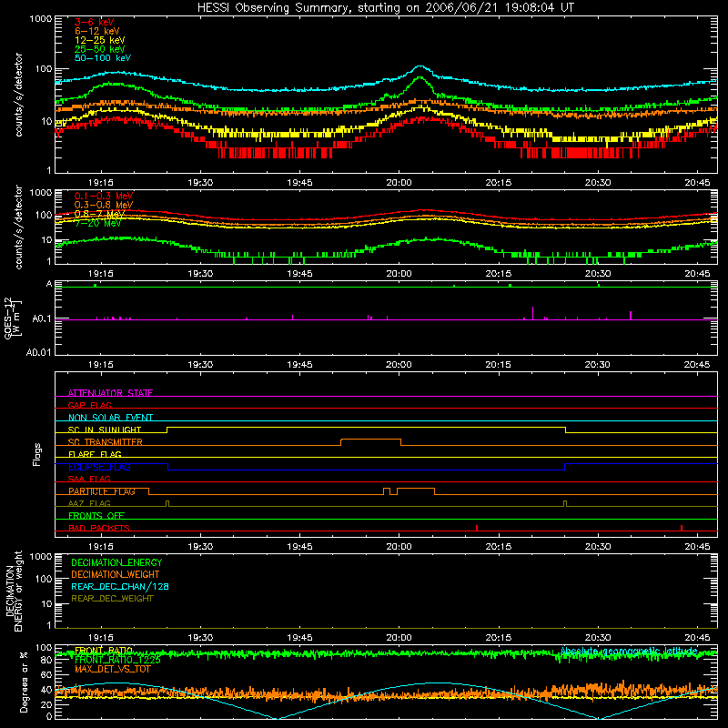Click the FRONT_RATIO legend label
Viewport: 728px width, 728px height.
[x=104, y=651]
